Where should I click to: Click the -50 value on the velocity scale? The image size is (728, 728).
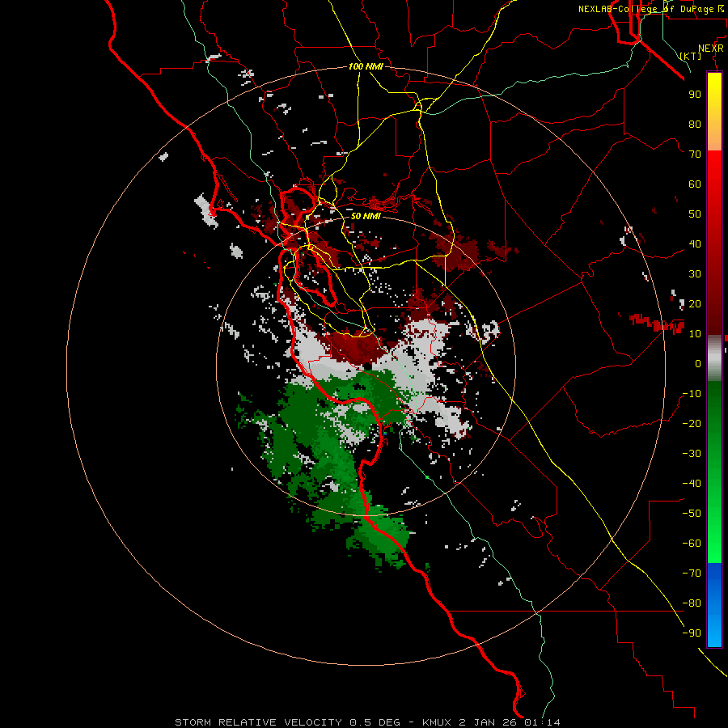point(692,514)
